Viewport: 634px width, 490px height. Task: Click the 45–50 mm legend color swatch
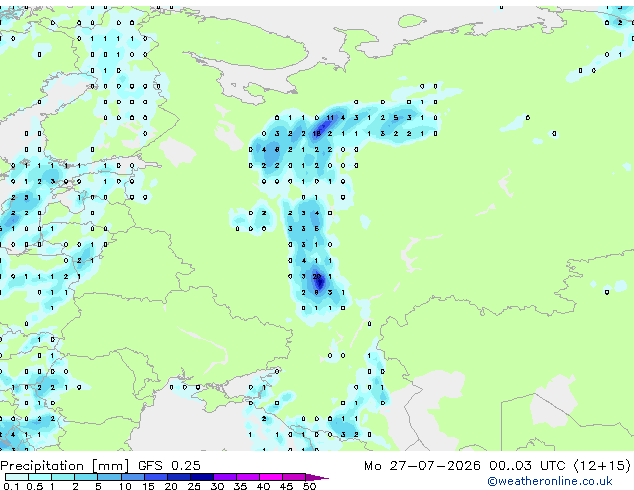tap(294, 477)
